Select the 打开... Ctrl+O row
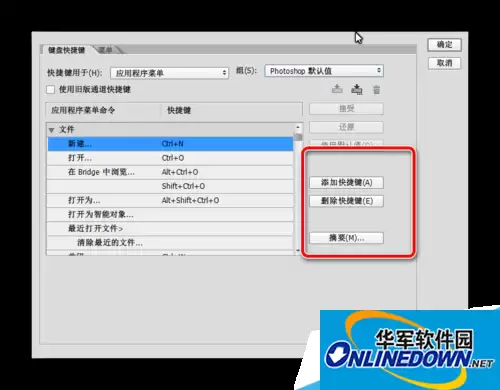This screenshot has width=500, height=390. pos(170,158)
